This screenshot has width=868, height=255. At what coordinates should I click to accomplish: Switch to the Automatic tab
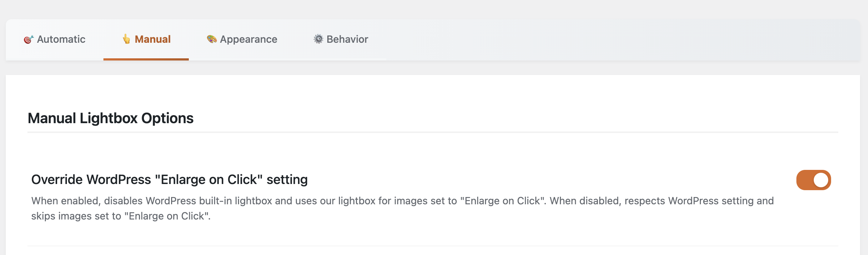(61, 39)
